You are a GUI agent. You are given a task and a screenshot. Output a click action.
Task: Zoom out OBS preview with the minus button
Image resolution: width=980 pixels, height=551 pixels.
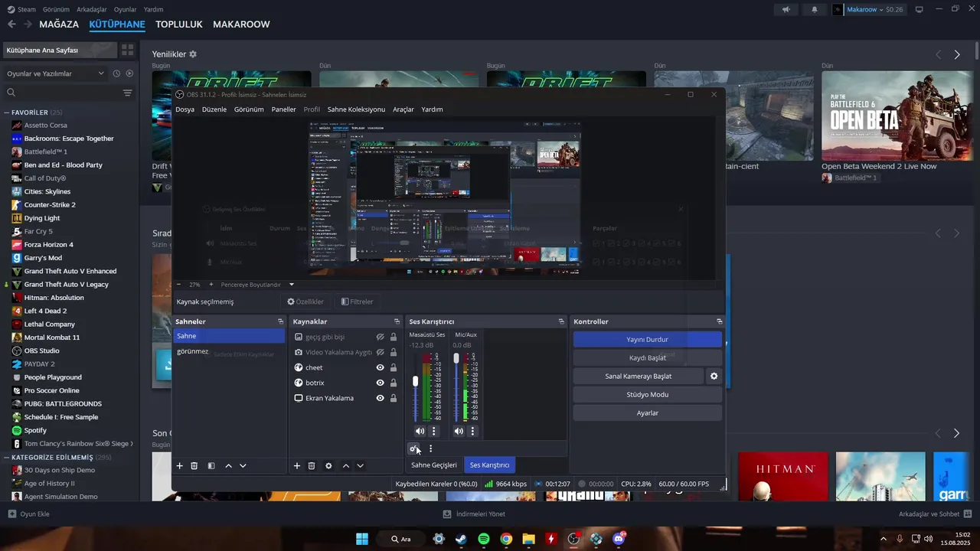[x=178, y=284]
